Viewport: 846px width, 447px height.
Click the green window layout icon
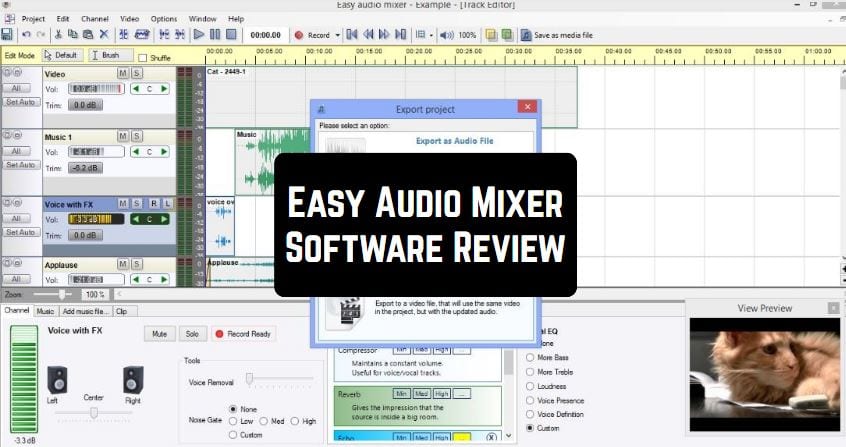(x=507, y=35)
